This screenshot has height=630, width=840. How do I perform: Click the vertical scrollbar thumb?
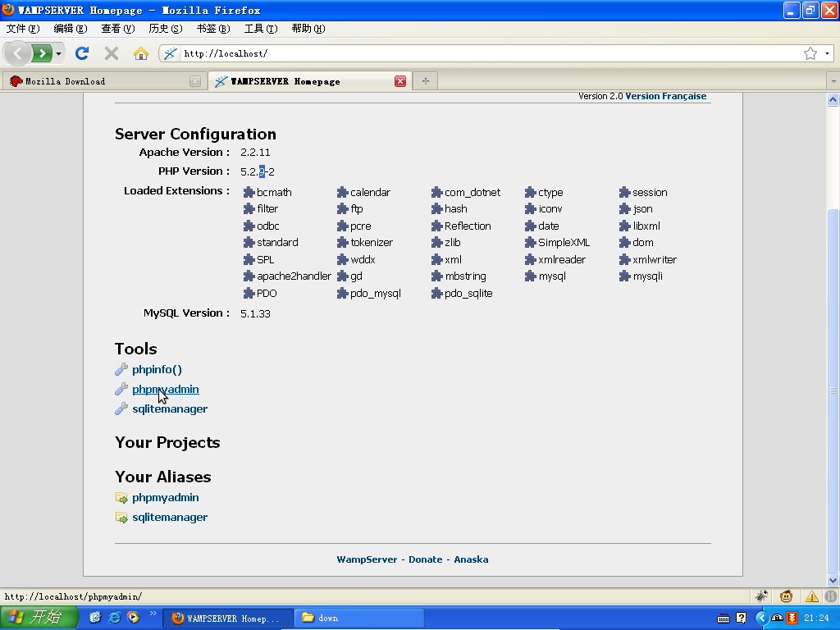click(833, 390)
